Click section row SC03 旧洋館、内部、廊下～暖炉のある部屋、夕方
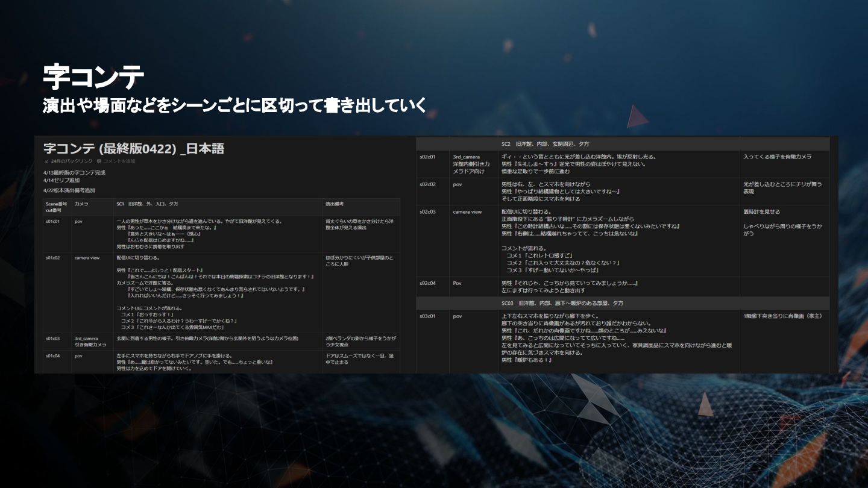The height and width of the screenshot is (488, 868). coord(623,303)
